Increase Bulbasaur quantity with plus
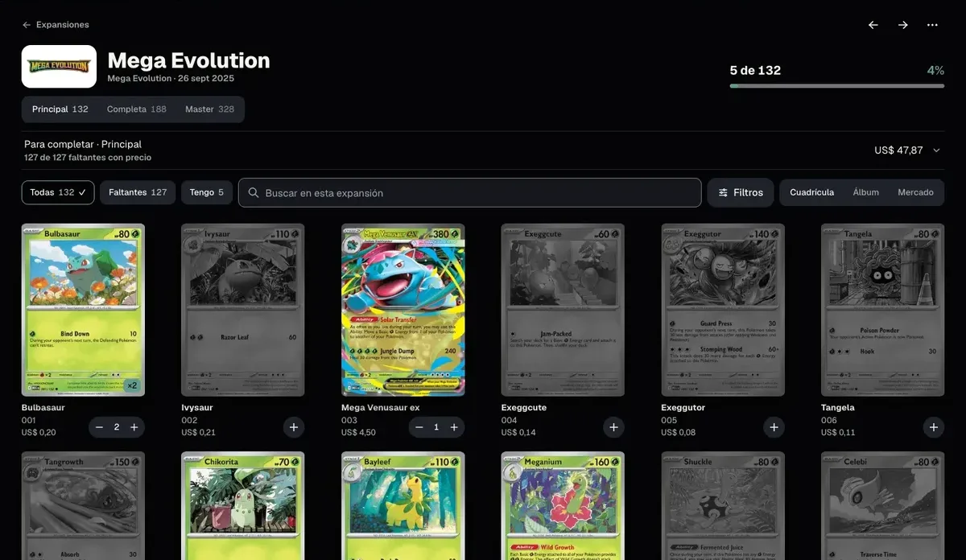 tap(134, 427)
